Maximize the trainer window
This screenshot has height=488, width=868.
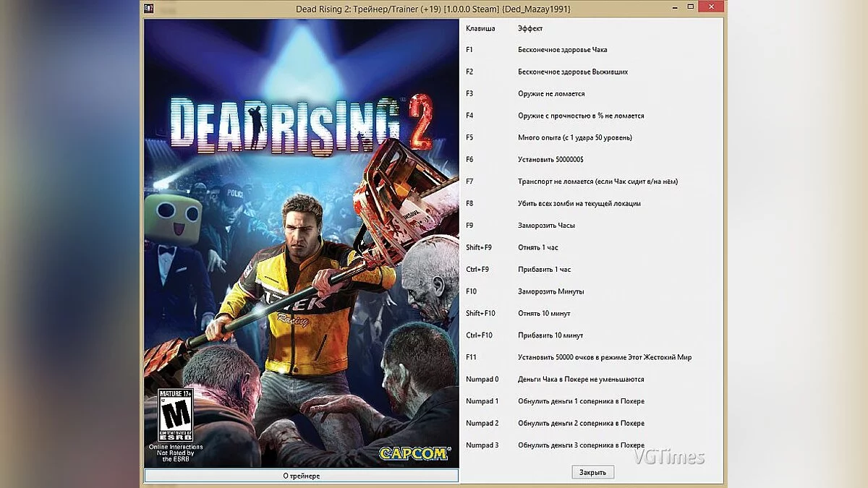pyautogui.click(x=692, y=7)
